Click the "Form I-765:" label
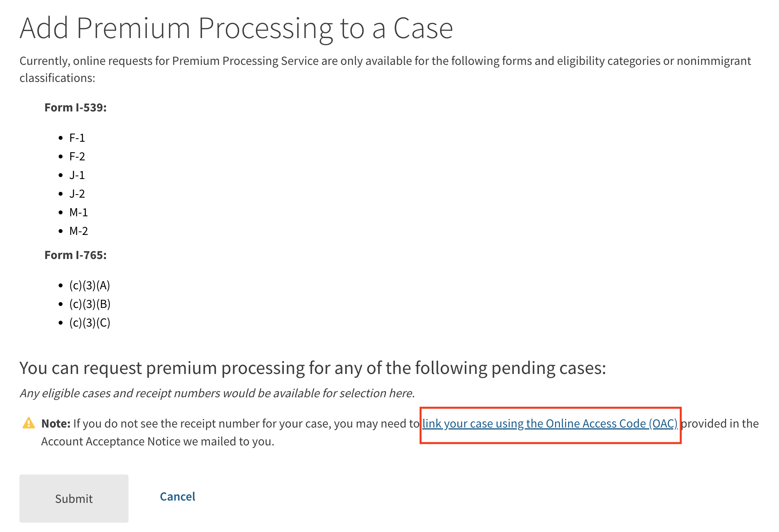 click(x=75, y=255)
